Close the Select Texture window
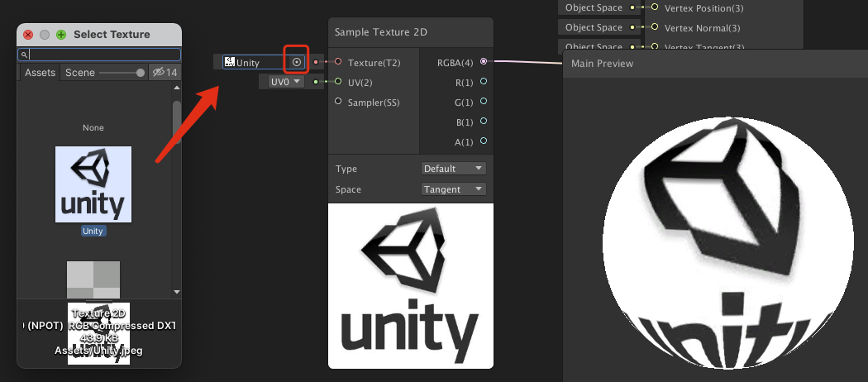Image resolution: width=868 pixels, height=382 pixels. [x=28, y=35]
